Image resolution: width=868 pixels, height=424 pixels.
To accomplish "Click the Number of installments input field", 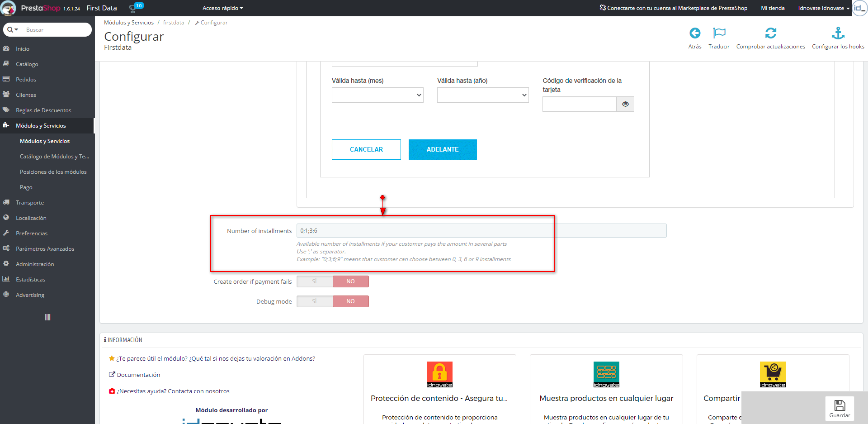I will [481, 231].
